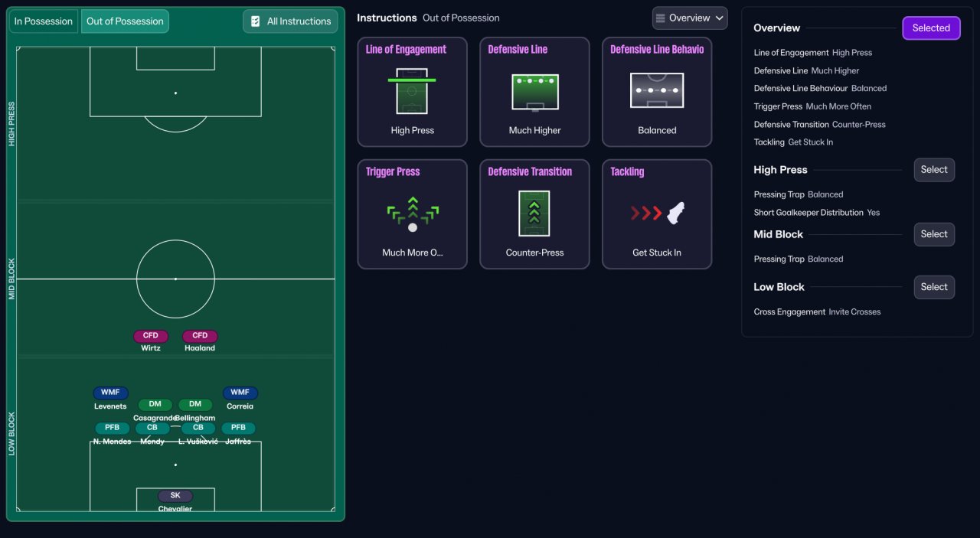Click the Tackling Get Stuck In overview row

[793, 142]
